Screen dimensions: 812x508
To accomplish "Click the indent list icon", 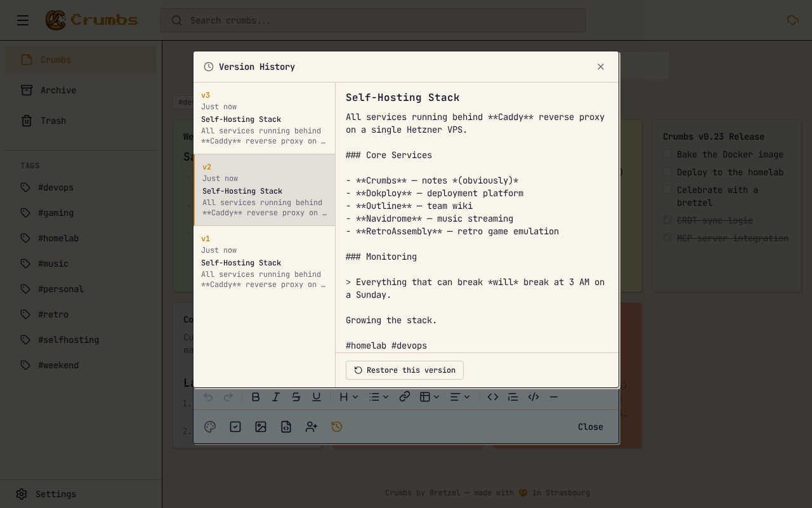I will point(513,397).
